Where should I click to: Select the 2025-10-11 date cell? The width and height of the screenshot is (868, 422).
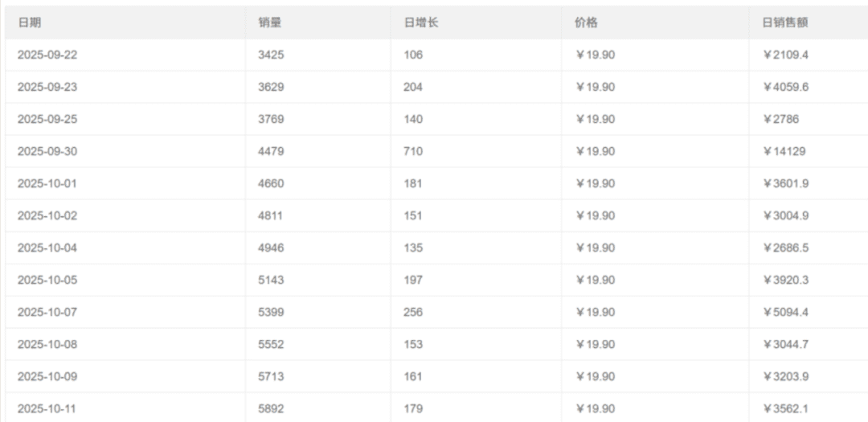click(47, 408)
